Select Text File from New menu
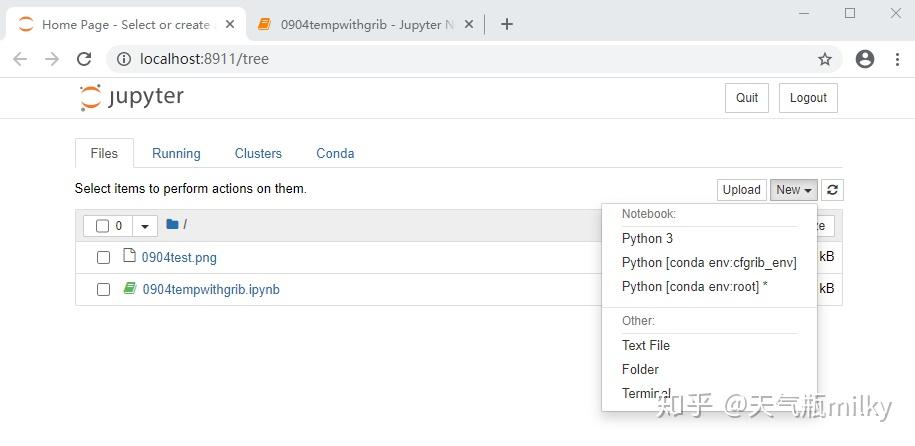Image resolution: width=915 pixels, height=446 pixels. click(x=645, y=345)
